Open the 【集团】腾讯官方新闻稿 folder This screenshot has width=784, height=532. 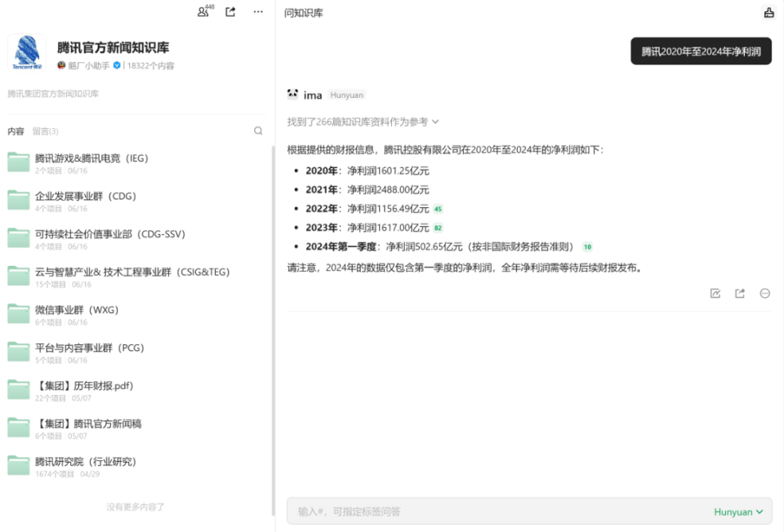(135, 429)
